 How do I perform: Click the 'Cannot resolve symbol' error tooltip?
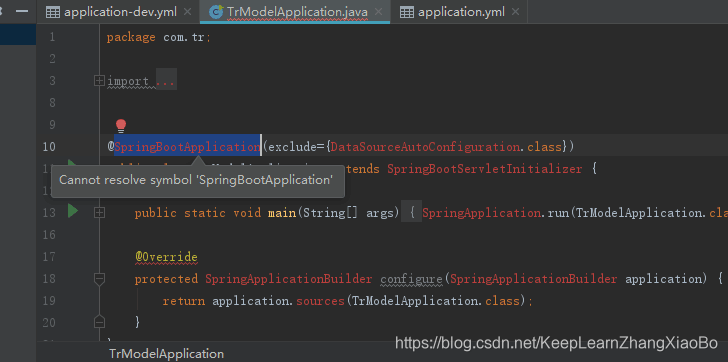click(198, 180)
